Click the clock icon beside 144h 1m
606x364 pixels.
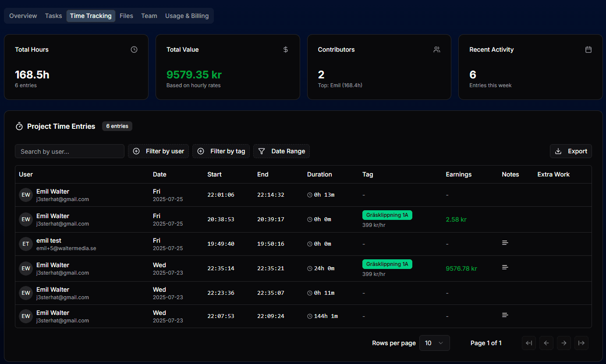coord(310,316)
